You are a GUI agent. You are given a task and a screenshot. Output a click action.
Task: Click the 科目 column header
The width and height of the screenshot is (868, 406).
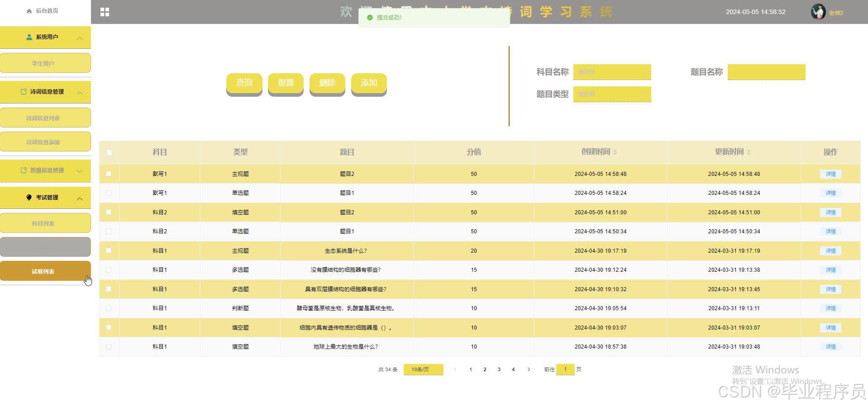(160, 152)
